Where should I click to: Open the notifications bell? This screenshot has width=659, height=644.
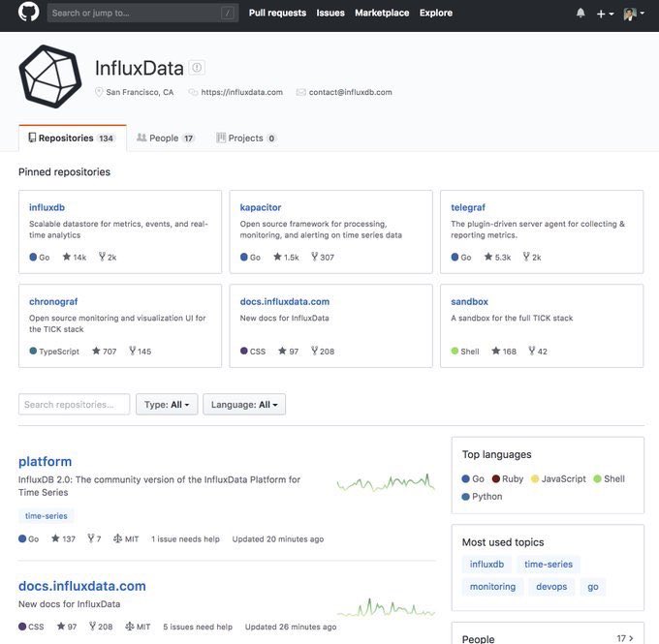[581, 13]
